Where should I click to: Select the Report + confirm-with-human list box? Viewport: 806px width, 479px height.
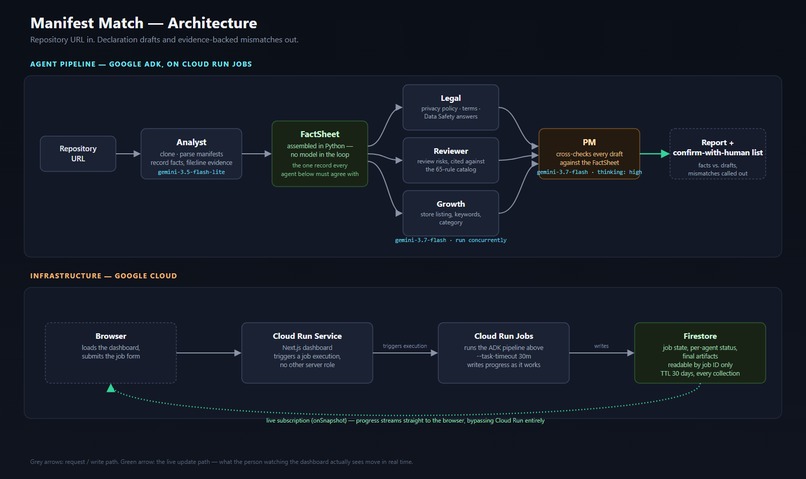(x=718, y=154)
